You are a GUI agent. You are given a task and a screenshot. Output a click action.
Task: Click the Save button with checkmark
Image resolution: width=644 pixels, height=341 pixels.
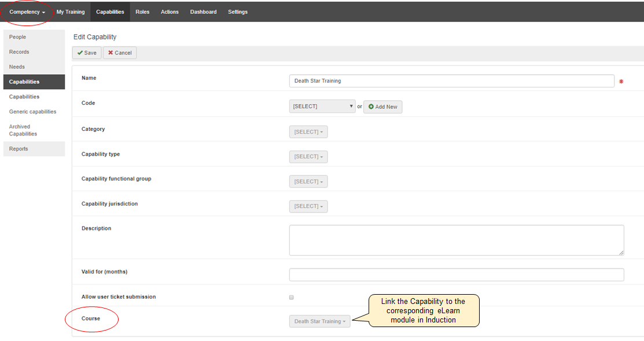87,53
